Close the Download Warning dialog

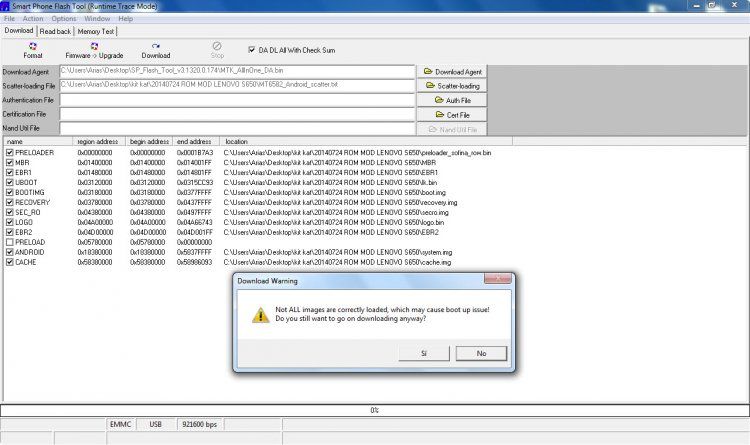(x=498, y=278)
